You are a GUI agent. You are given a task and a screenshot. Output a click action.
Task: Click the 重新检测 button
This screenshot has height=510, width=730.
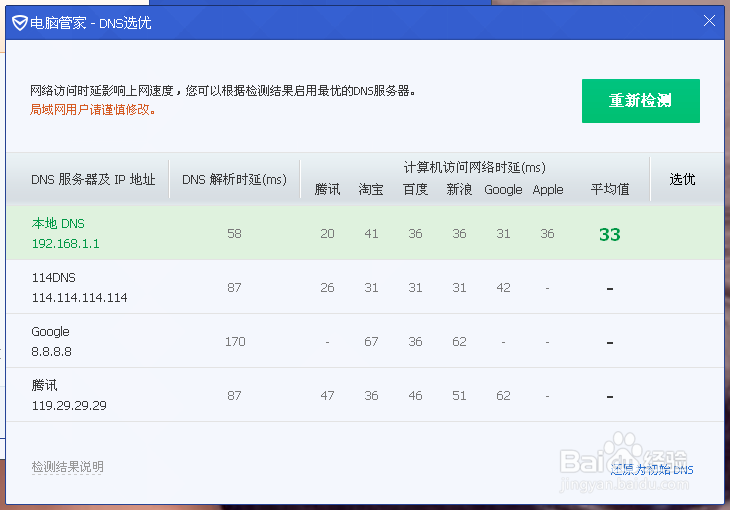coord(641,101)
